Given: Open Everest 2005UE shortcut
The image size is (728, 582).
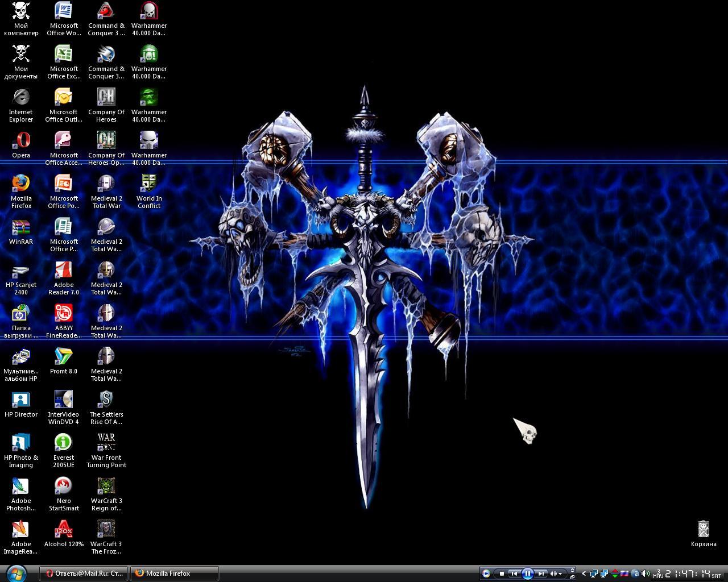Looking at the screenshot, I should [x=64, y=451].
